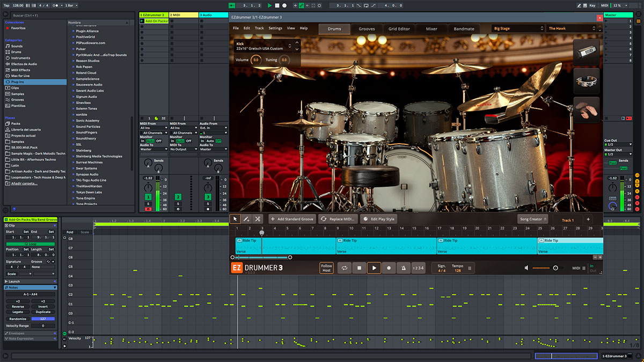Viewport: 644px width, 362px height.
Task: Adjust the Kick Volume knob
Action: click(256, 60)
